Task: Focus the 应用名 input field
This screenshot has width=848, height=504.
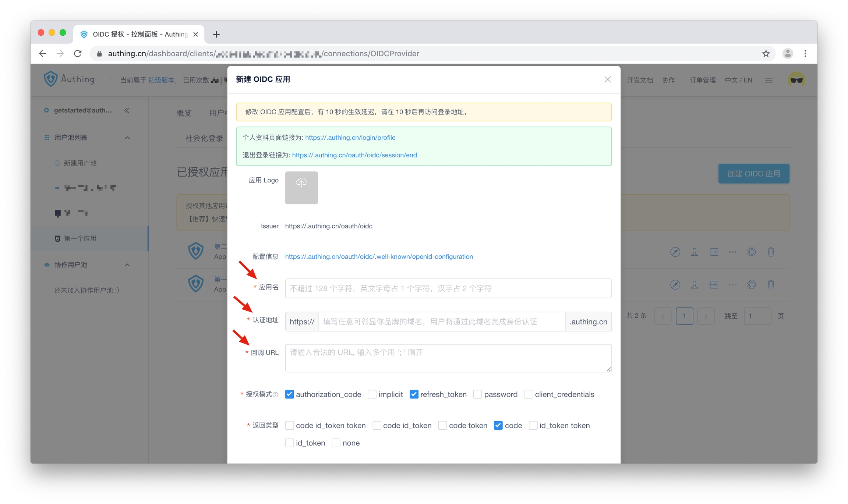Action: [448, 288]
